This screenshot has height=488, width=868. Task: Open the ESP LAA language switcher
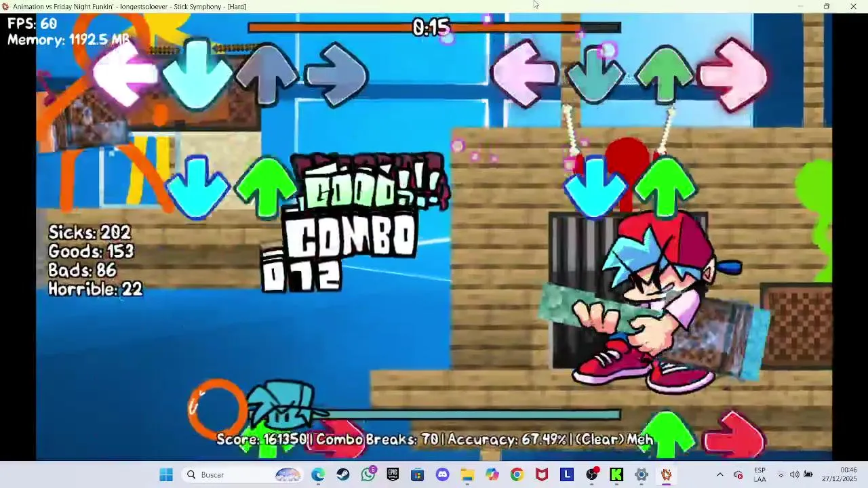pyautogui.click(x=760, y=474)
